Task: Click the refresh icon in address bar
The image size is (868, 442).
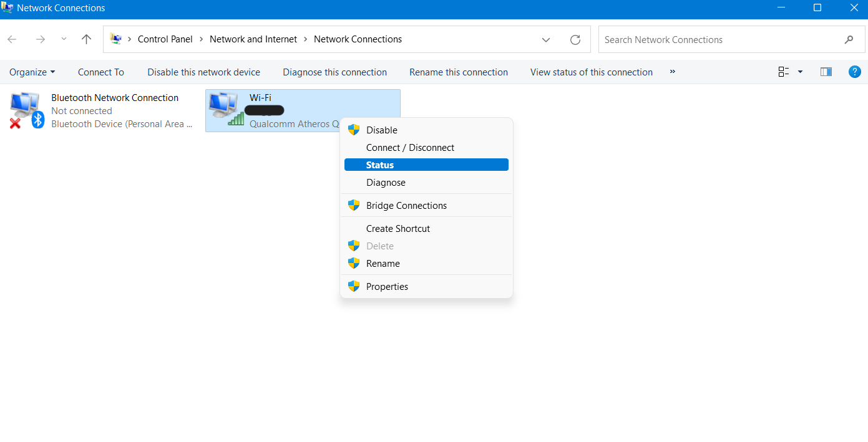Action: 575,39
